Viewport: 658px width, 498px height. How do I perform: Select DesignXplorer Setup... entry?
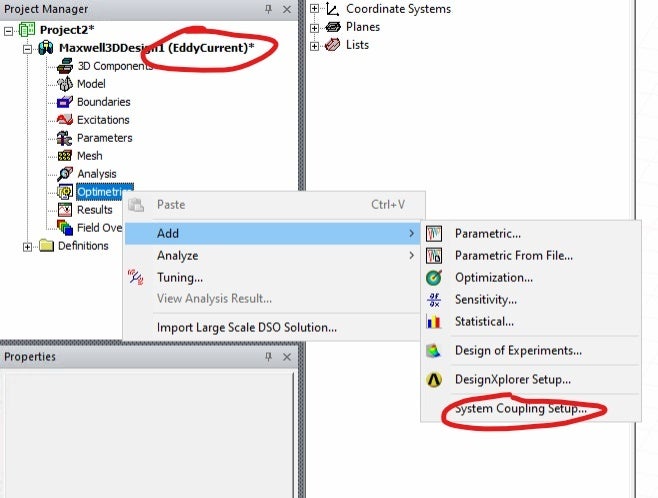531,380
